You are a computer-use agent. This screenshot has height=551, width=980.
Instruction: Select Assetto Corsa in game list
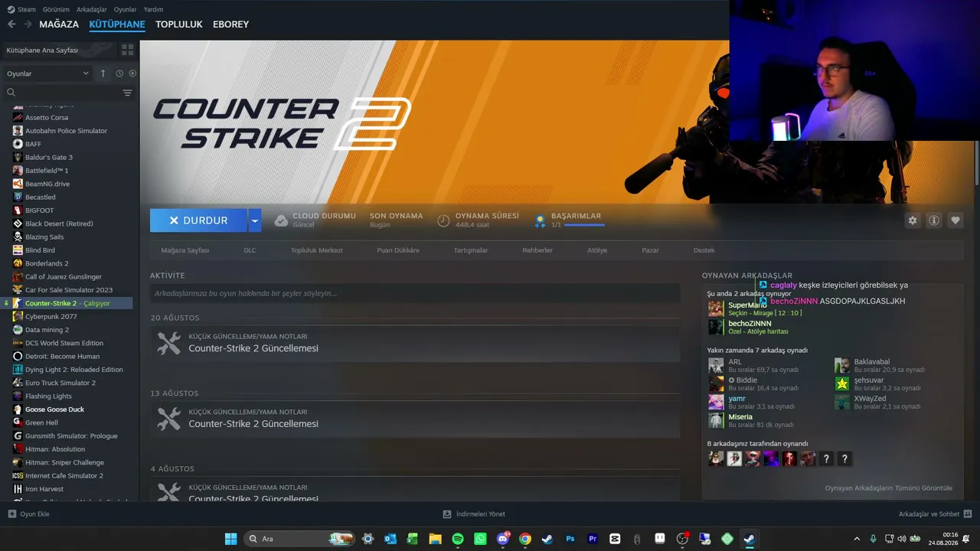tap(47, 118)
